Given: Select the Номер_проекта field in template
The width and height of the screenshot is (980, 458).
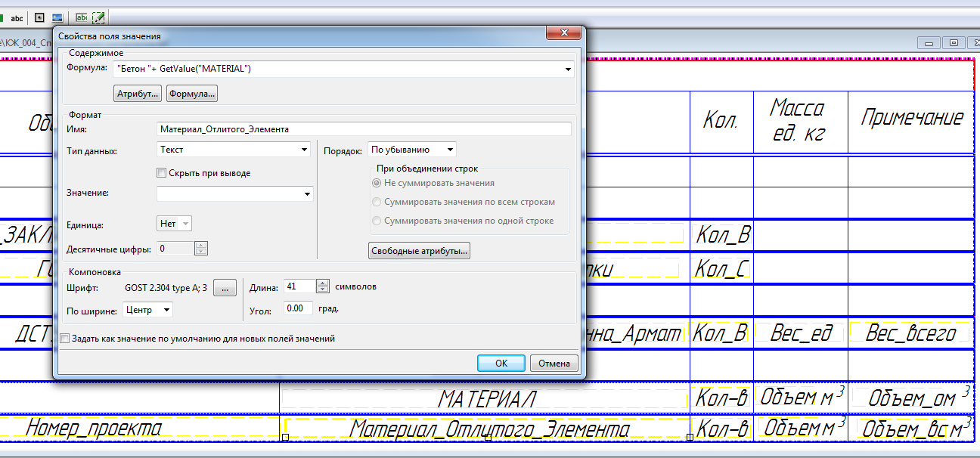Looking at the screenshot, I should coord(95,429).
